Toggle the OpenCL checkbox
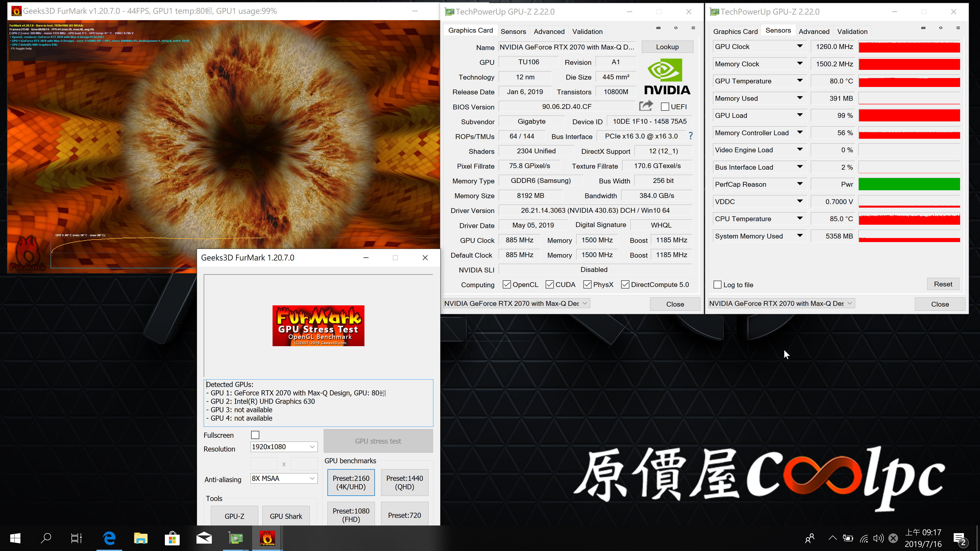The image size is (980, 551). (507, 284)
